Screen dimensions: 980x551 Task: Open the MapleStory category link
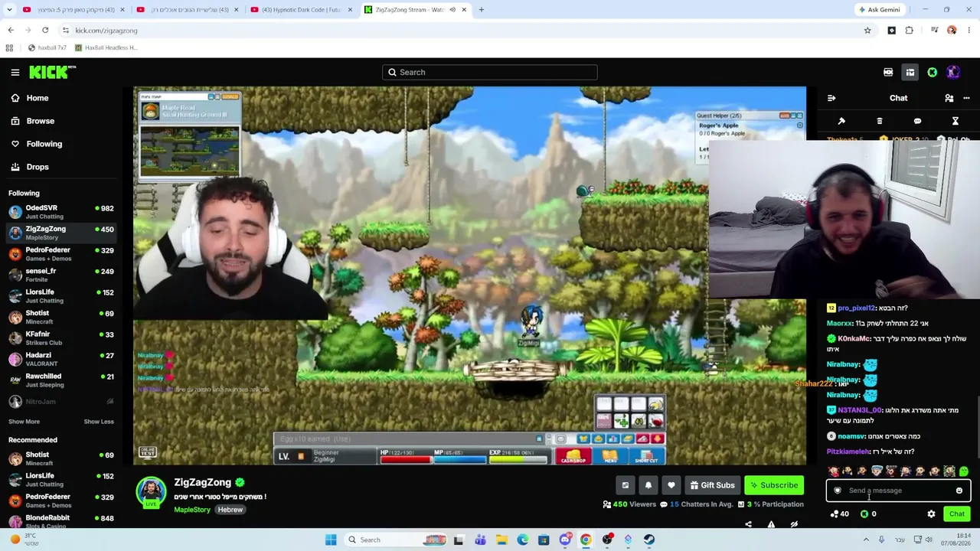point(192,510)
